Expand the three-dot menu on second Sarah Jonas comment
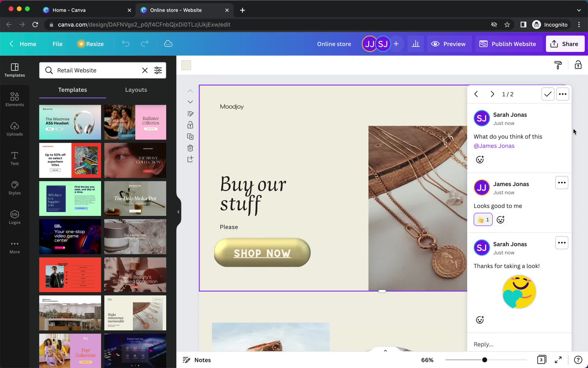 (x=562, y=243)
